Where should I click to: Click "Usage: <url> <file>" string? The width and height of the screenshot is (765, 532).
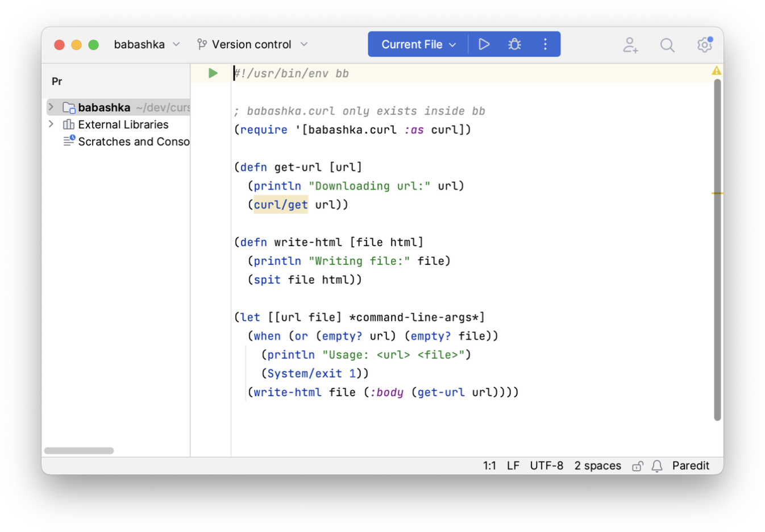(x=393, y=355)
